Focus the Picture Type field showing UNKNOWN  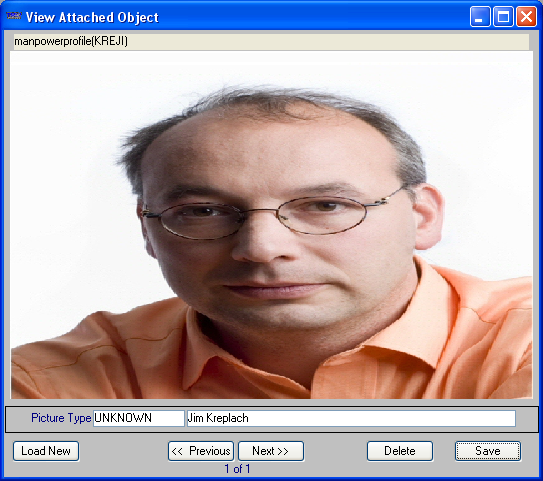click(139, 418)
